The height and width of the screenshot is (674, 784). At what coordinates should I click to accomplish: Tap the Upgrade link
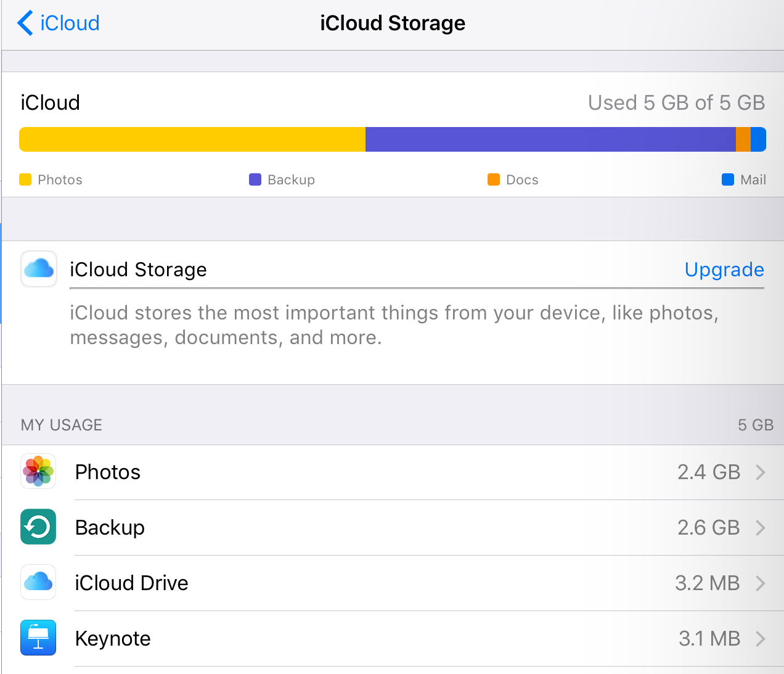[x=724, y=269]
